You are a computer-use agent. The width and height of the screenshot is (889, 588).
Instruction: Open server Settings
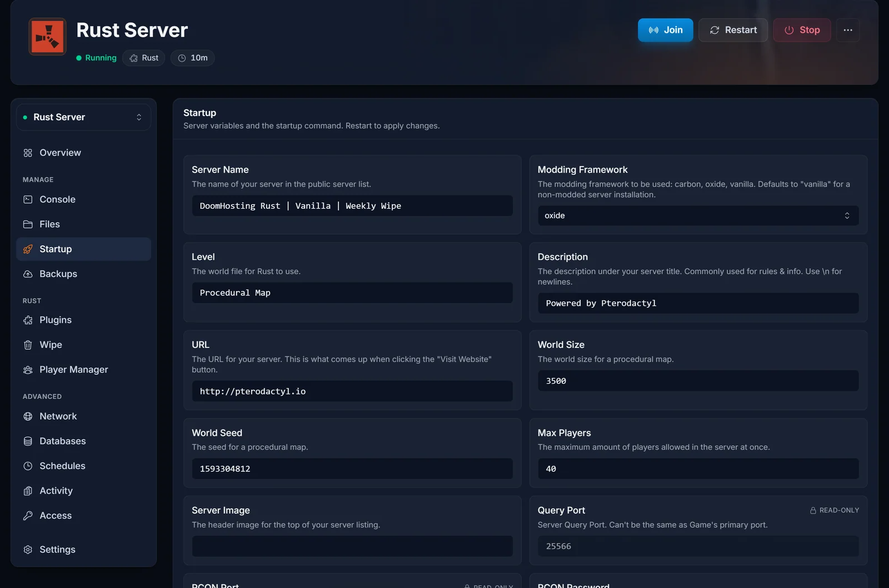(83, 550)
